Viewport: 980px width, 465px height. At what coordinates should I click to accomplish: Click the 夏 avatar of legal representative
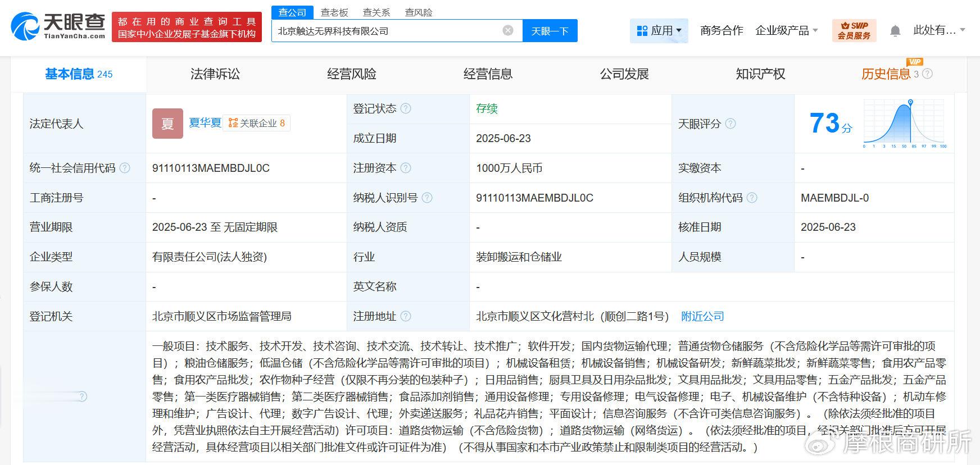[x=167, y=124]
